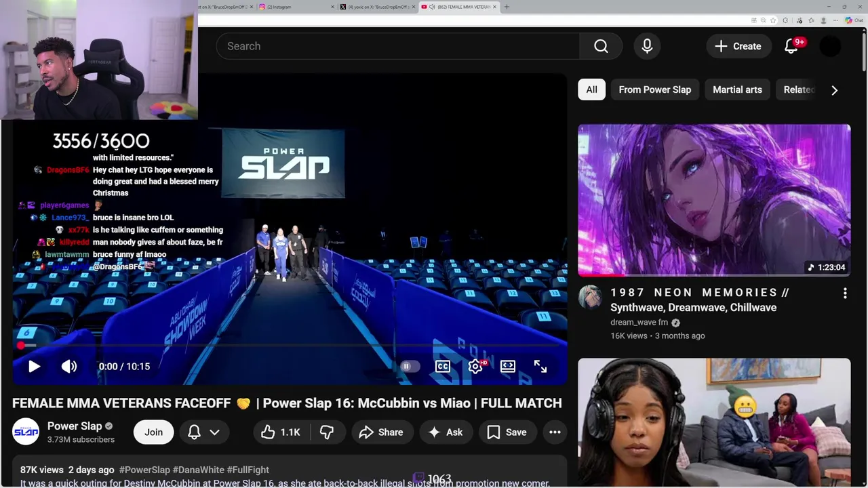This screenshot has width=868, height=488.
Task: Open the subscription notification bell dropdown
Action: (204, 432)
